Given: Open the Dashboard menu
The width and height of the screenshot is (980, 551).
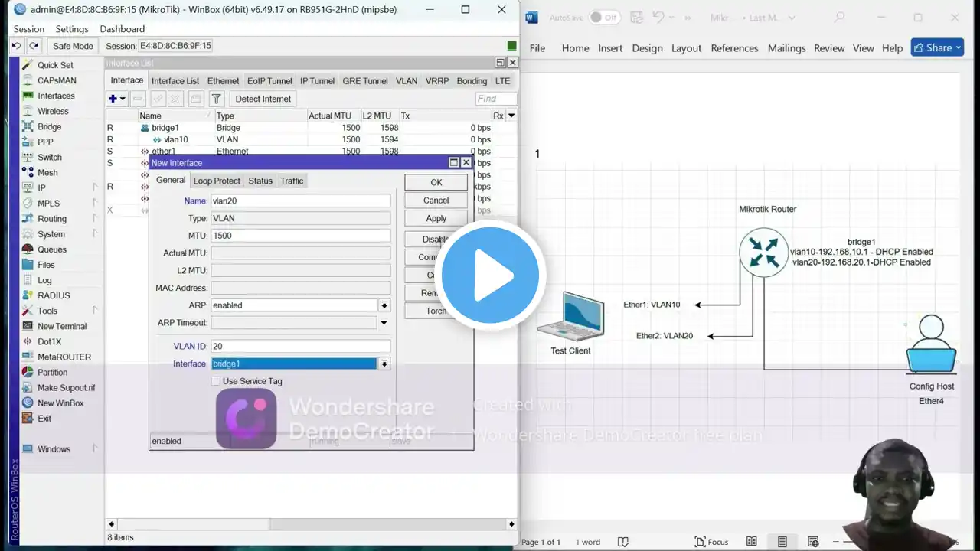Looking at the screenshot, I should (x=122, y=29).
